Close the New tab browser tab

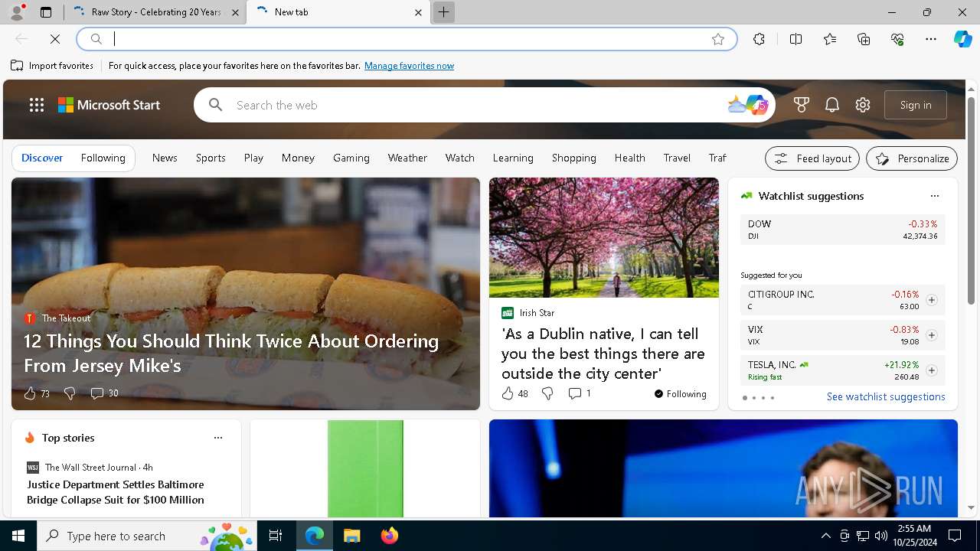418,12
